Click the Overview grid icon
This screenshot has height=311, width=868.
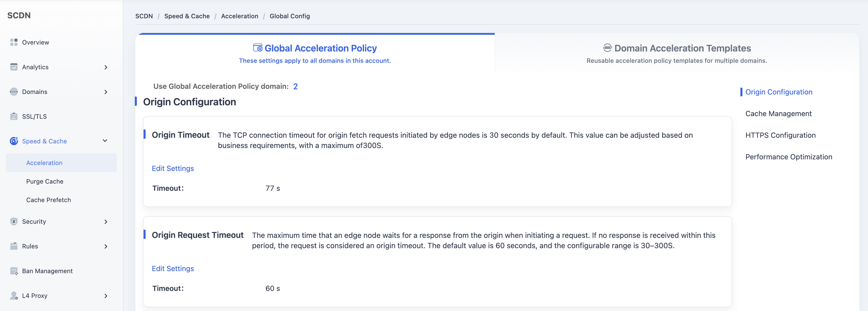click(14, 42)
